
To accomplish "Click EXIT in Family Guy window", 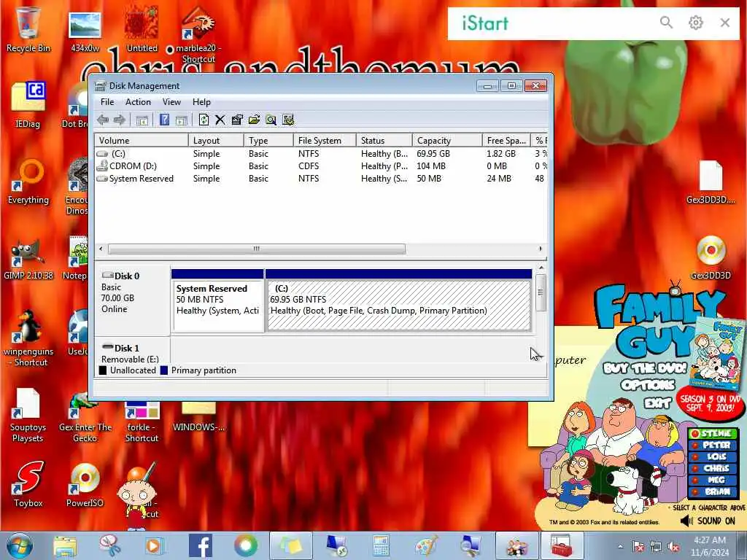I will tap(659, 403).
